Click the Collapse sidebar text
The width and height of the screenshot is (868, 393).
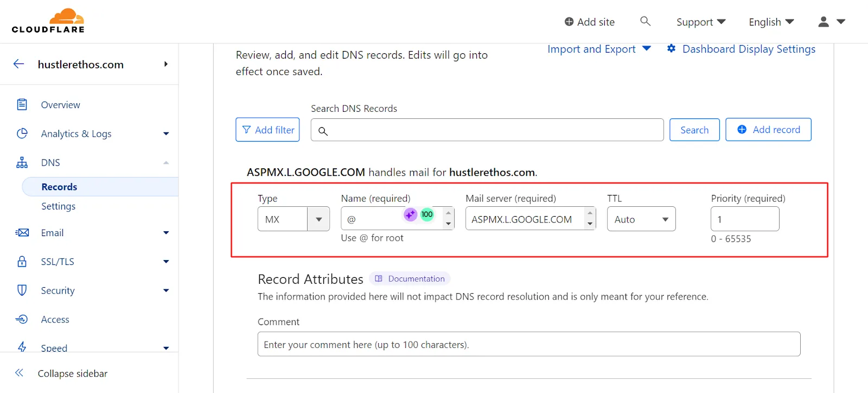click(x=73, y=373)
